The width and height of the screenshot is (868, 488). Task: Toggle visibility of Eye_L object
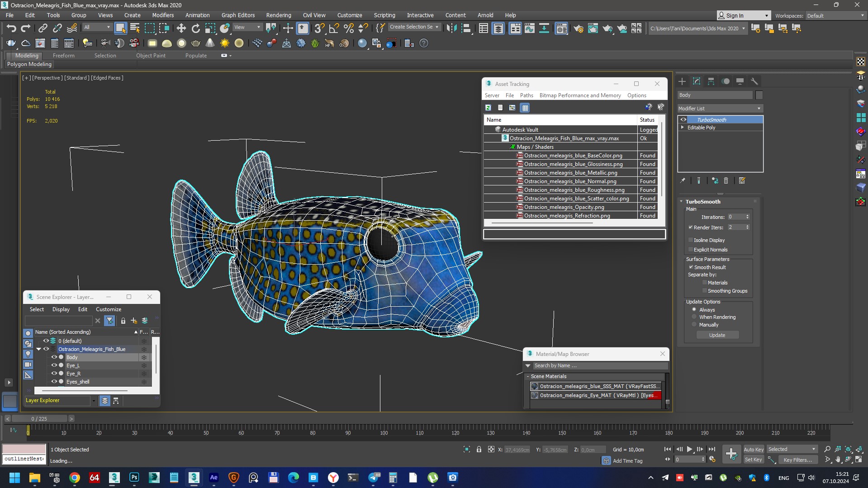(x=54, y=365)
